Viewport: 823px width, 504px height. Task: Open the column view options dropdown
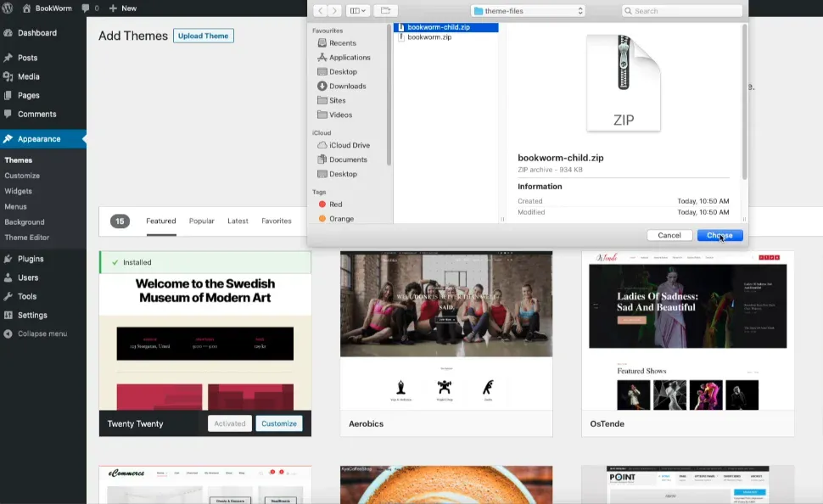click(358, 11)
